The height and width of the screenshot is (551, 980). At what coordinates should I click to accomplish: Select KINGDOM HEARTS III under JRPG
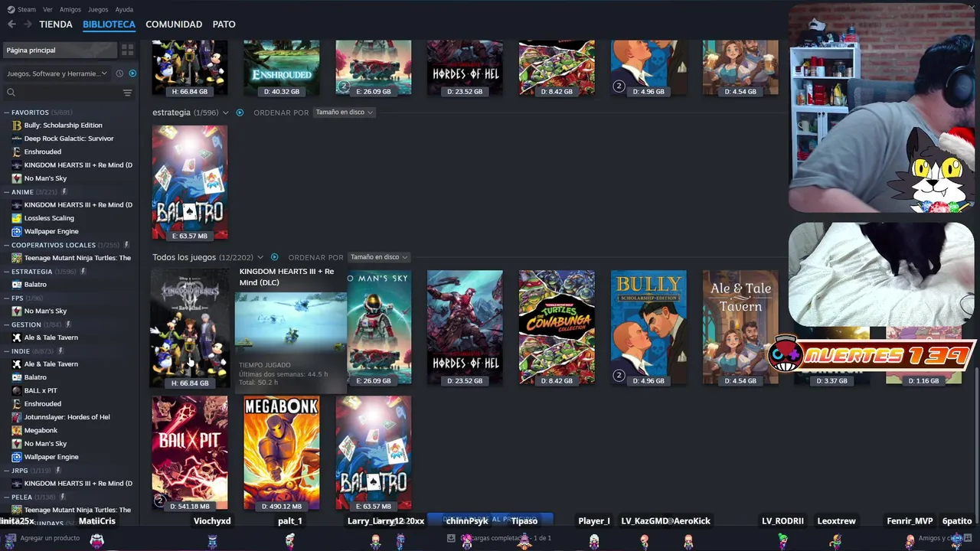[x=78, y=484]
